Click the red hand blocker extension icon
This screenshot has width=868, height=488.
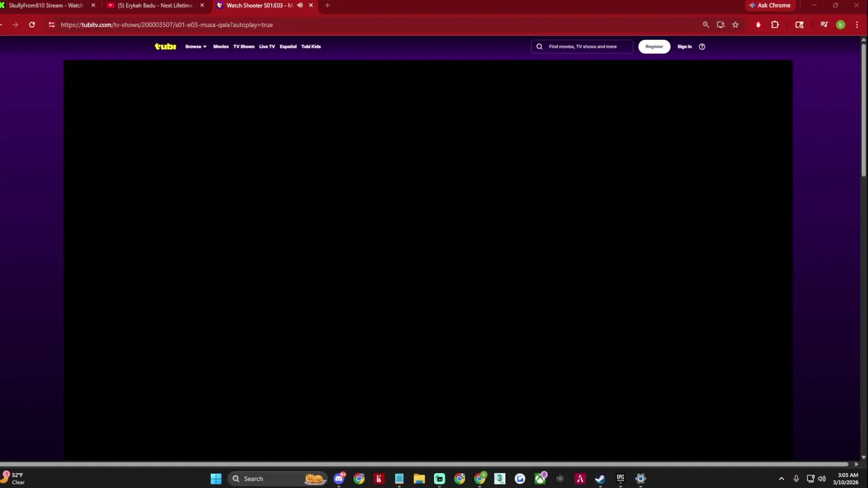click(758, 25)
